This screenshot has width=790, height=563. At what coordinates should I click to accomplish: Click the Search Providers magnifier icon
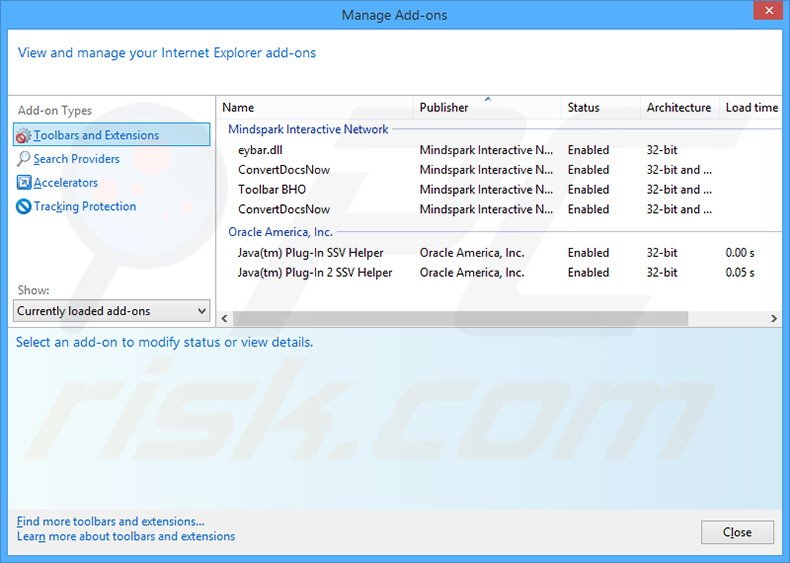[23, 159]
